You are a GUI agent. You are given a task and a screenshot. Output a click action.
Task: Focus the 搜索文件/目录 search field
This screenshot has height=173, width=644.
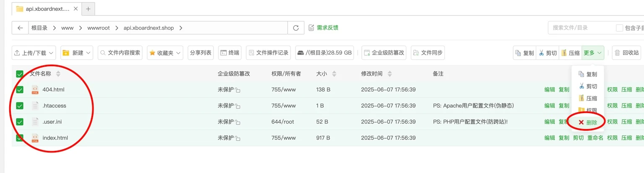581,28
